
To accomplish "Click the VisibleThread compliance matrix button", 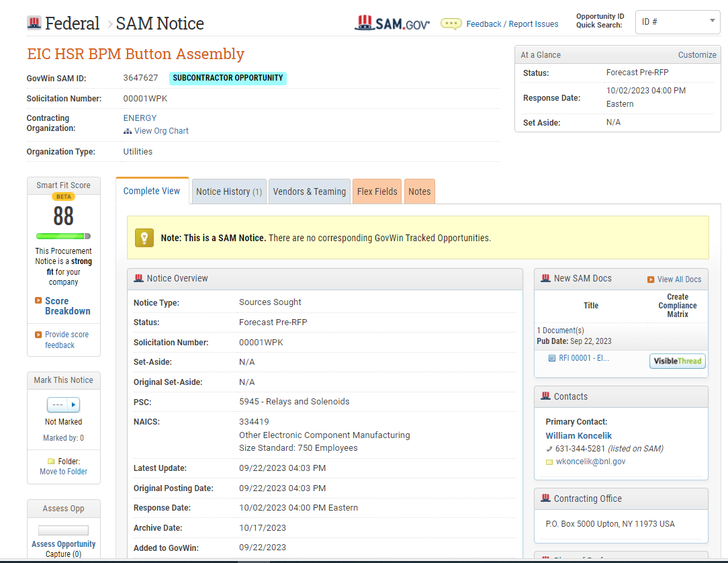I will point(677,361).
